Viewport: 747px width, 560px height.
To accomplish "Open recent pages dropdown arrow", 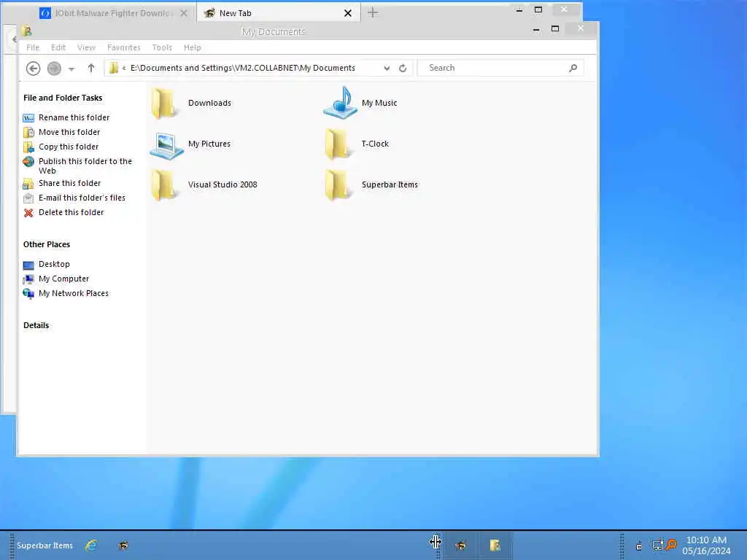I will (x=71, y=69).
